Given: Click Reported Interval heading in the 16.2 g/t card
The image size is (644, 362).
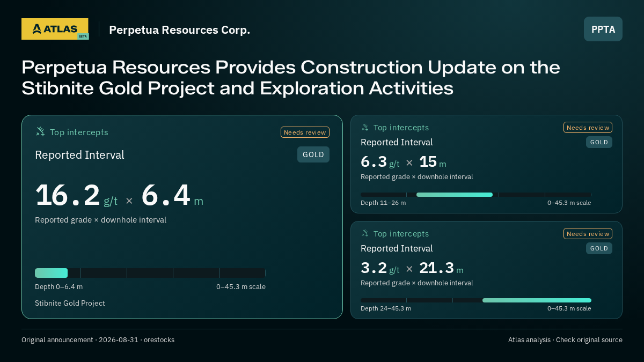Looking at the screenshot, I should [79, 155].
